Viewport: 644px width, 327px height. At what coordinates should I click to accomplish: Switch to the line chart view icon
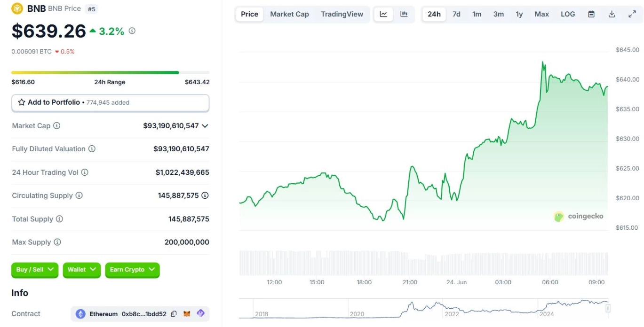(x=383, y=14)
